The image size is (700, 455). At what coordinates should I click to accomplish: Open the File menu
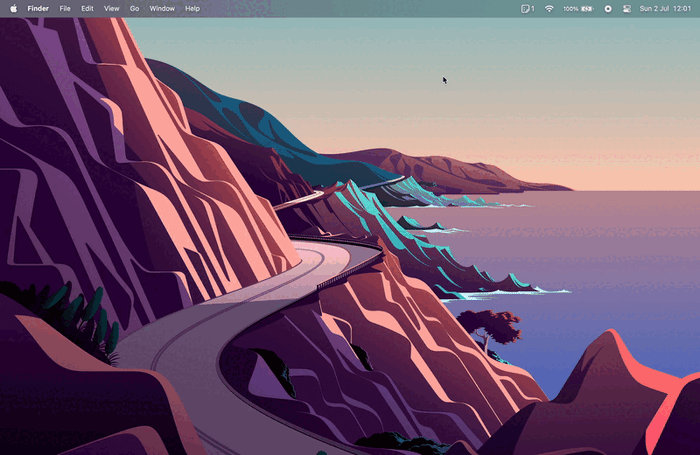pyautogui.click(x=65, y=8)
